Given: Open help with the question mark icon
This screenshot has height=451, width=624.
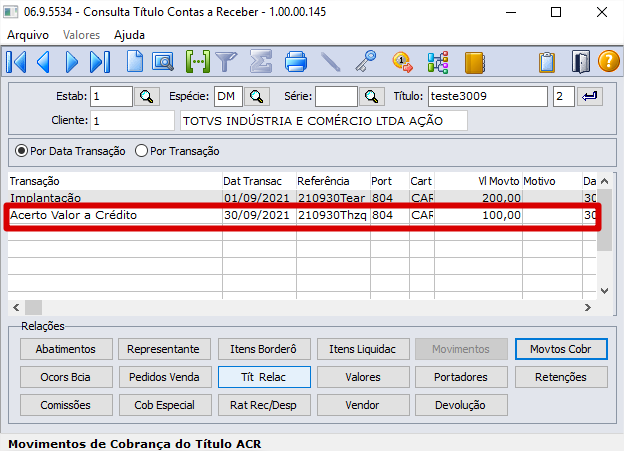Looking at the screenshot, I should click(608, 62).
